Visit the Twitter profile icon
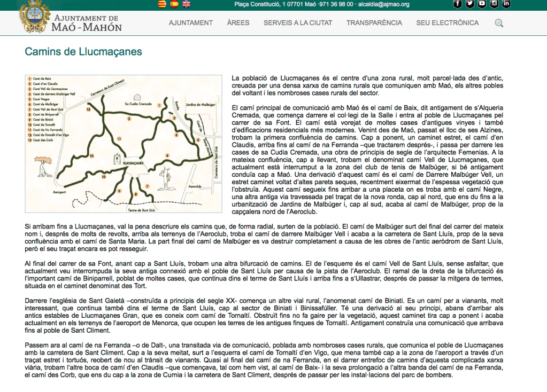Viewport: 547px width, 392px height. pos(470,4)
